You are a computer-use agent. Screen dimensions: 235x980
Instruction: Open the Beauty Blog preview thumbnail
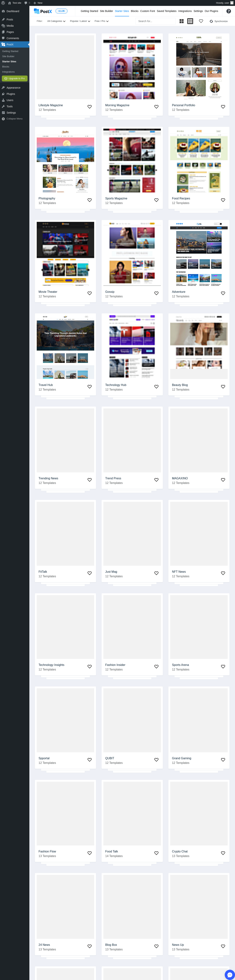(x=199, y=347)
